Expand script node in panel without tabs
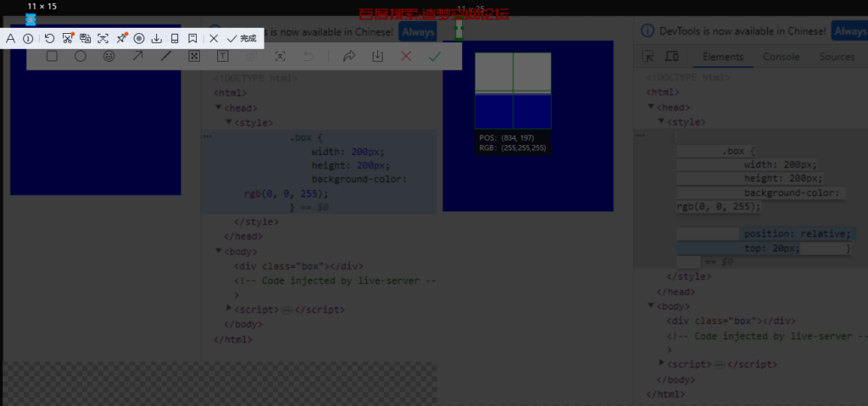 [230, 308]
